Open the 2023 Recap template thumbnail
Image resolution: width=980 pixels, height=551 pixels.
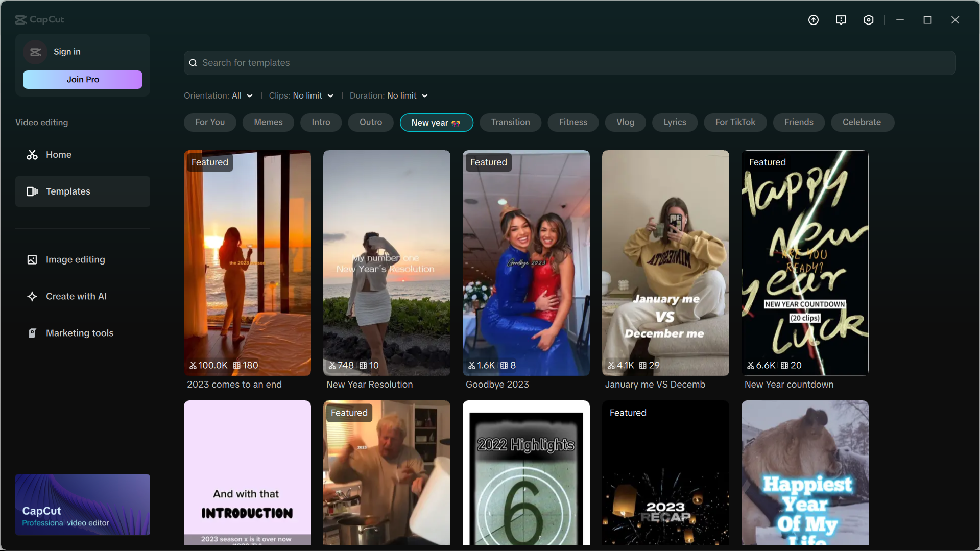point(665,472)
